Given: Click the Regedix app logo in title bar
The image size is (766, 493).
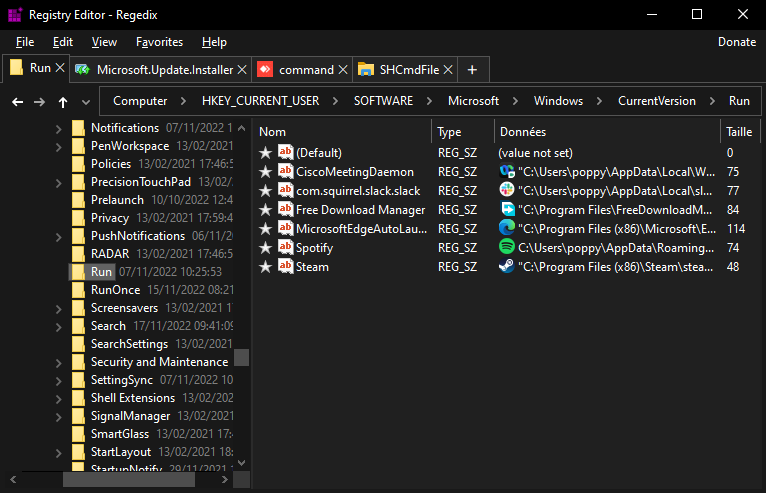Looking at the screenshot, I should coord(15,15).
